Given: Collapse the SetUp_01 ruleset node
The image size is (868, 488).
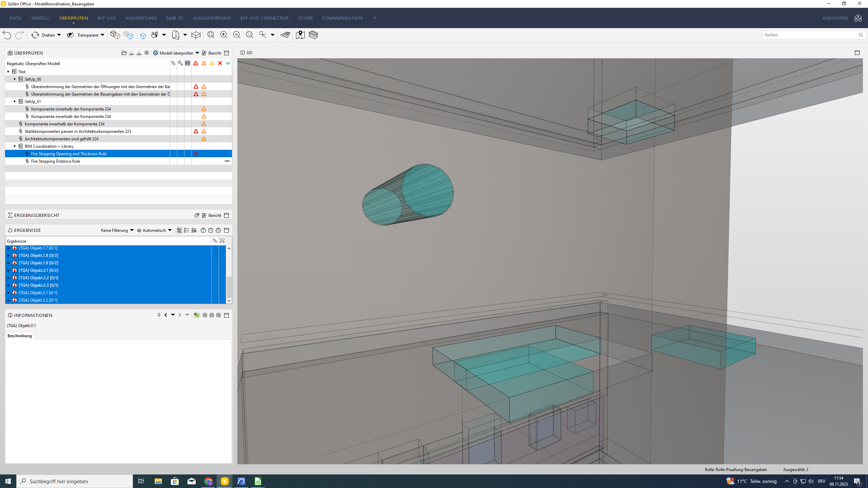Looking at the screenshot, I should [x=15, y=101].
